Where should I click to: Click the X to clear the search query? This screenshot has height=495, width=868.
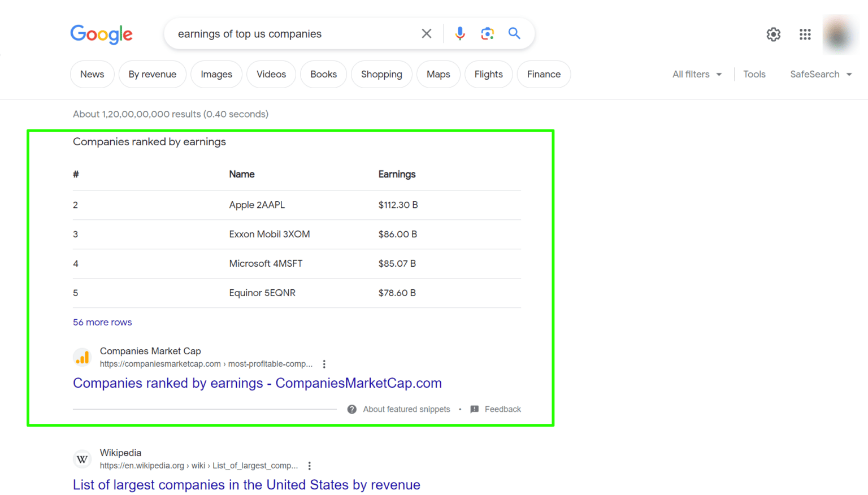427,33
